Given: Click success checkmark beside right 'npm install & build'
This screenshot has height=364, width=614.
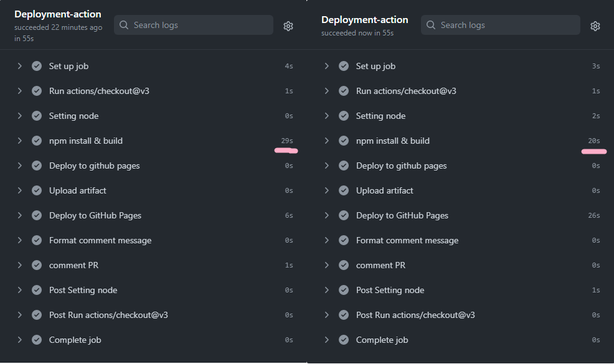Looking at the screenshot, I should 344,141.
